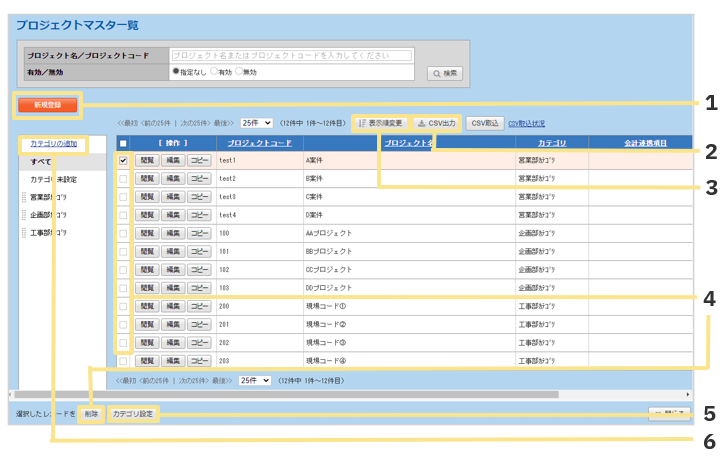The height and width of the screenshot is (471, 728).
Task: Click grip icon next to 工事部カテゴリ
Action: (23, 233)
